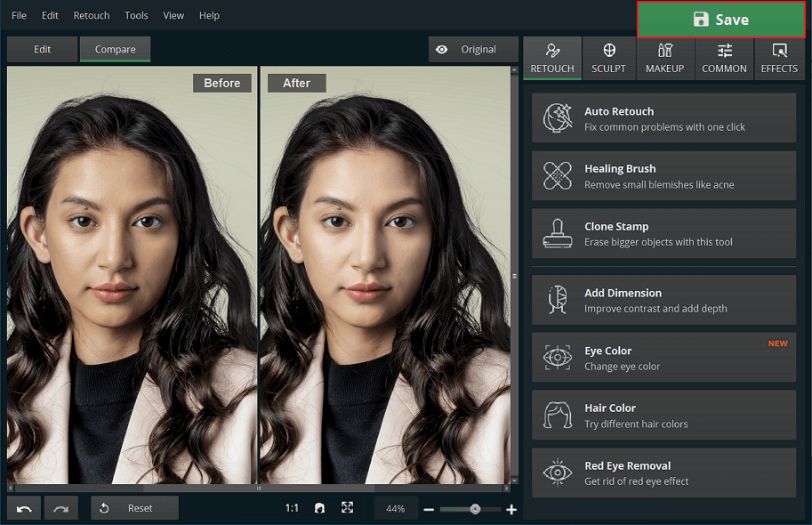Click the fit-to-screen zoom icon
This screenshot has width=812, height=525.
click(x=347, y=507)
